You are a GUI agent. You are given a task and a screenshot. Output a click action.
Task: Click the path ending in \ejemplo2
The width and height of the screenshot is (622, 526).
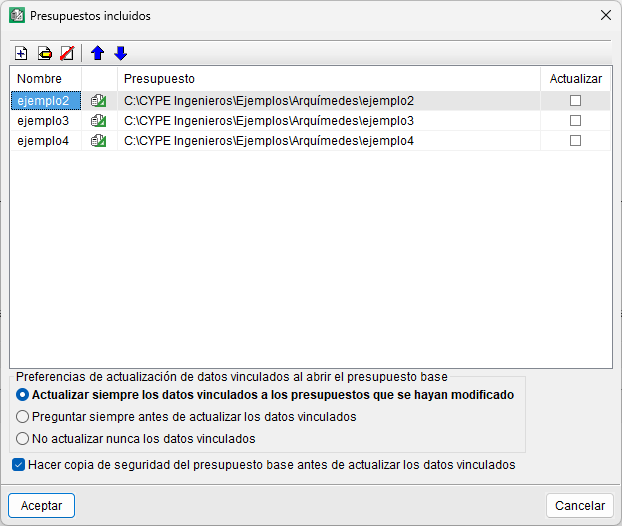(269, 101)
